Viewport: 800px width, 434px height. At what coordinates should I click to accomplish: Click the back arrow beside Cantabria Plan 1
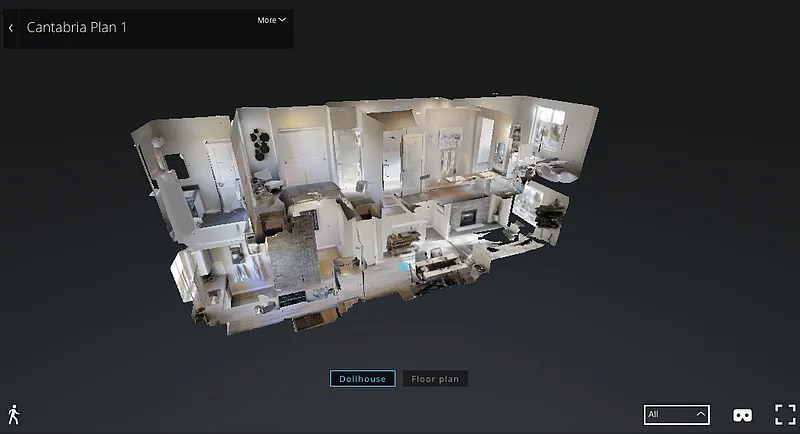[11, 28]
